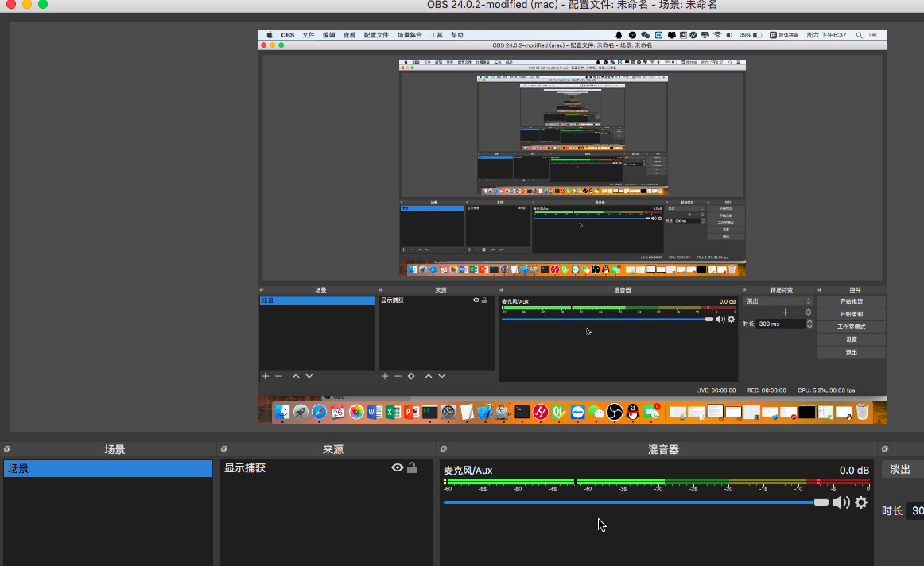The image size is (924, 566).
Task: Open 编辑 menu in the preview menu bar
Action: click(329, 35)
